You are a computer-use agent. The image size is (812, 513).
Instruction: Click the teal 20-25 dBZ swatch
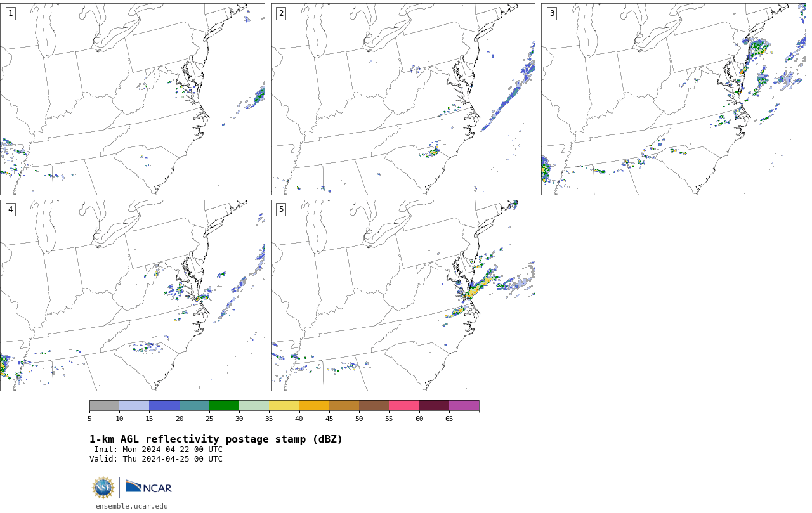(194, 406)
